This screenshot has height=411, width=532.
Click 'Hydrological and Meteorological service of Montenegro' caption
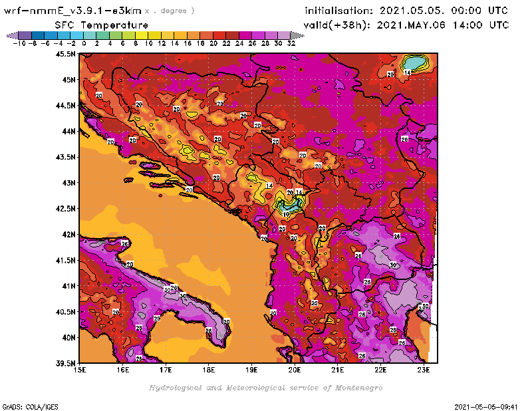pyautogui.click(x=265, y=388)
